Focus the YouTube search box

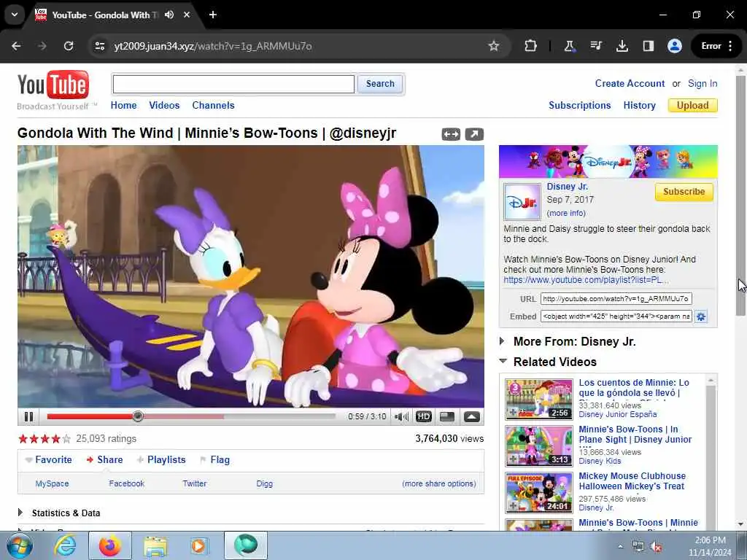[x=233, y=85]
